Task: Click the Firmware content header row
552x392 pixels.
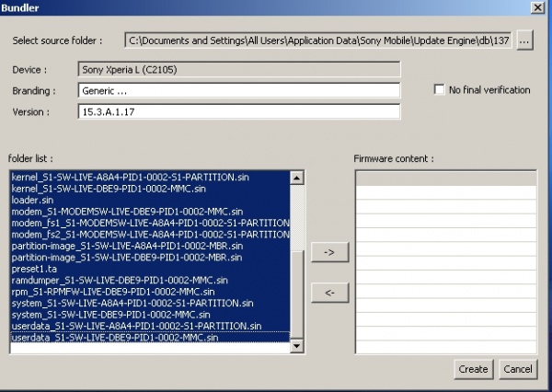Action: tap(446, 179)
